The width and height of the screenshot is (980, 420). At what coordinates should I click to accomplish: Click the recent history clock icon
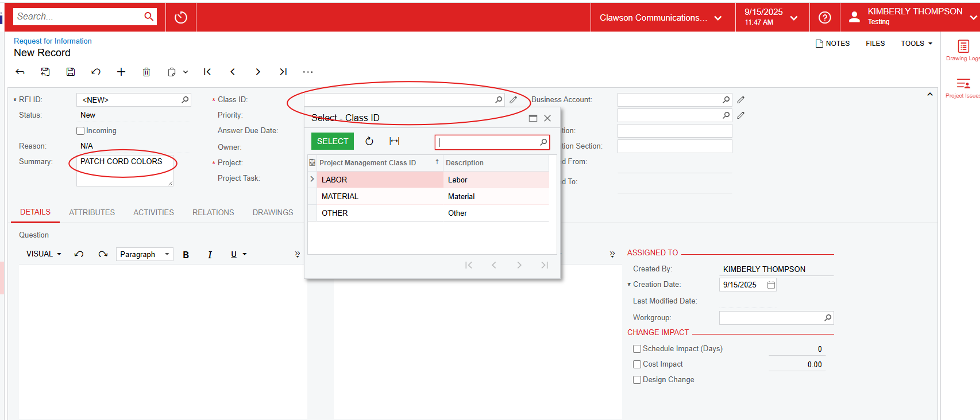pos(181,17)
